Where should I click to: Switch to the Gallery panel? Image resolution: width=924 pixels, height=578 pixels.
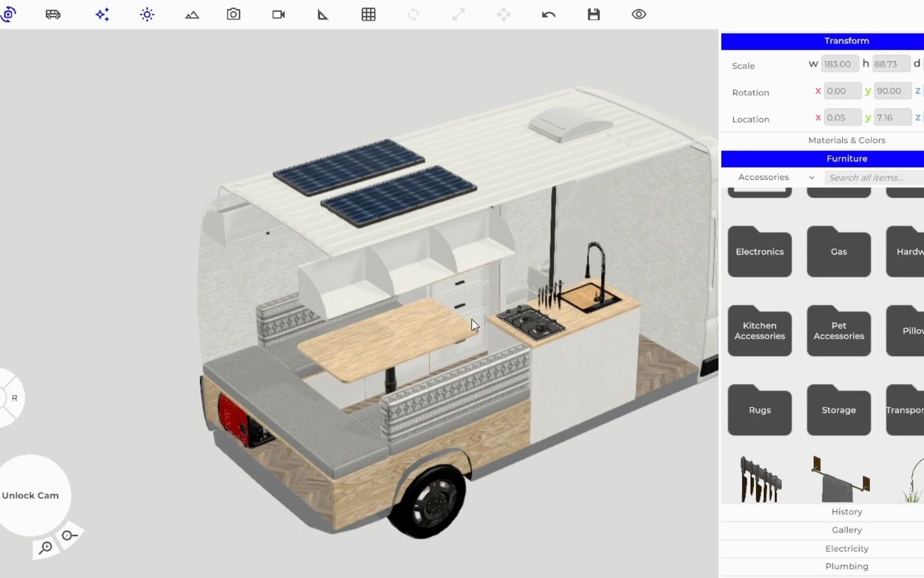point(846,530)
